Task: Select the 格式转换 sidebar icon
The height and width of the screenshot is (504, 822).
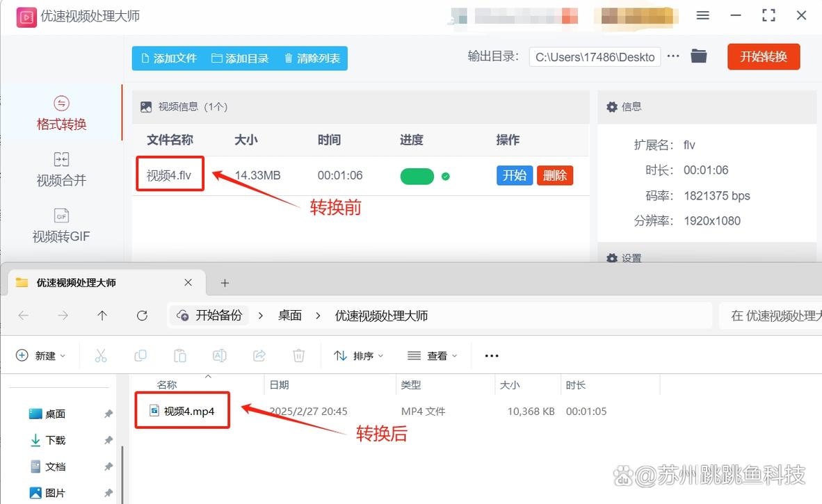Action: (x=61, y=102)
